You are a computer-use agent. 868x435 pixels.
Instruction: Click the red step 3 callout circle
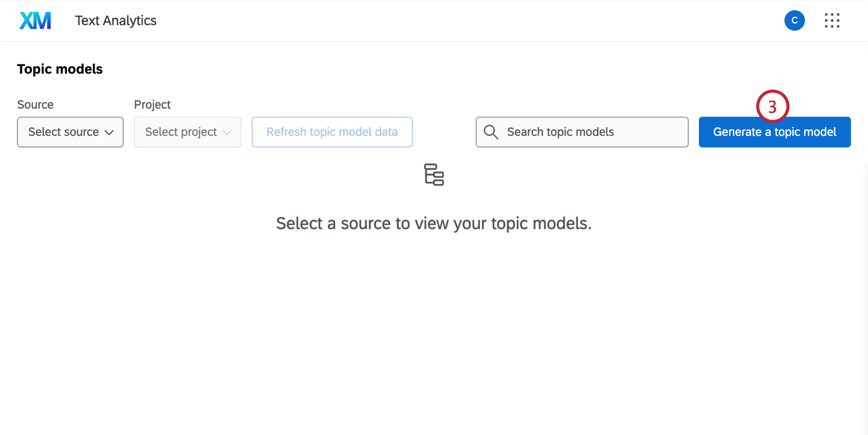click(x=772, y=106)
